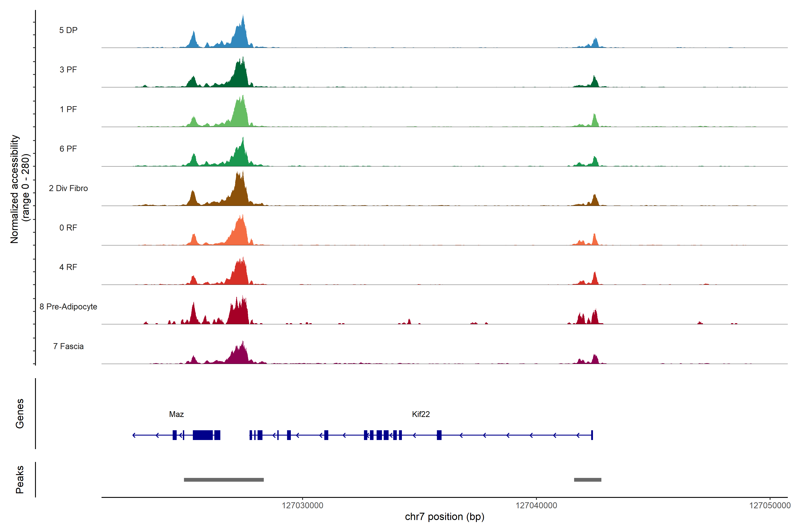798x532 pixels.
Task: Click the 127040000 axis tick label
Action: click(x=536, y=506)
